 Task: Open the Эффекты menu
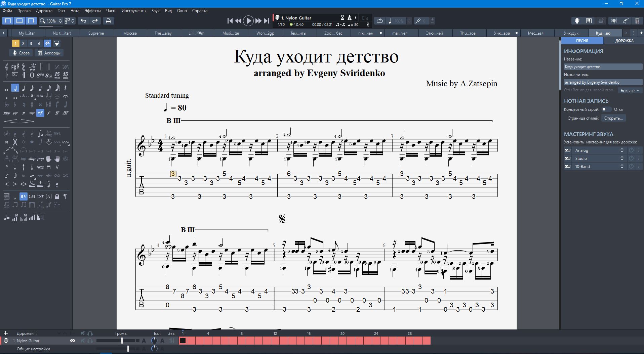[92, 11]
